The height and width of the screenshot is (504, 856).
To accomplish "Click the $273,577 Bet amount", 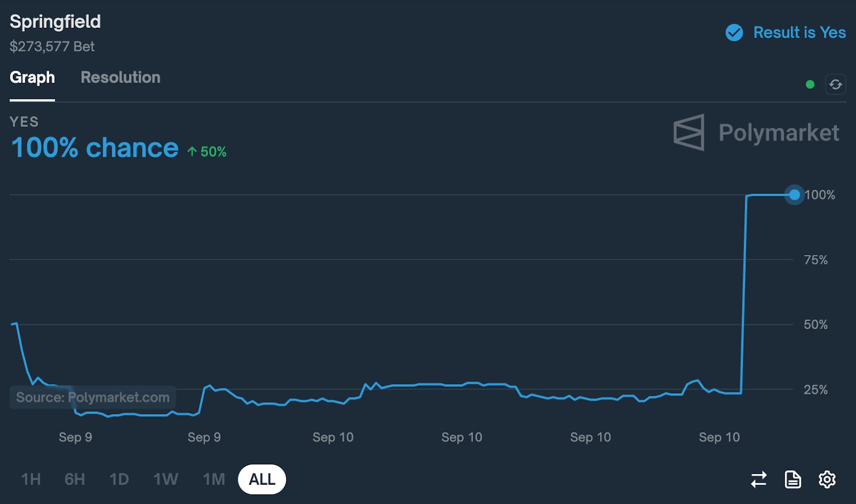I will [52, 47].
